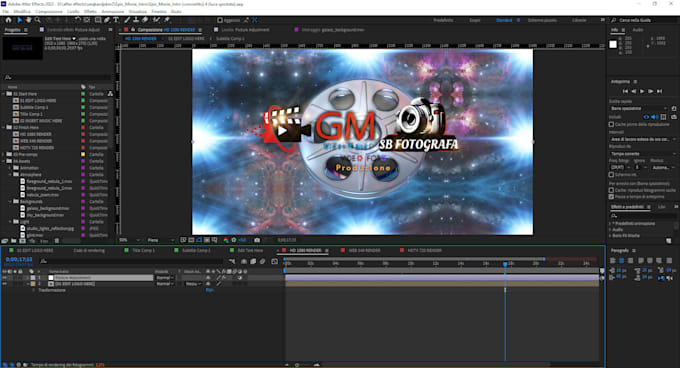Viewport: 680px width, 368px height.
Task: Select the Roto Brush tool
Action: (156, 20)
